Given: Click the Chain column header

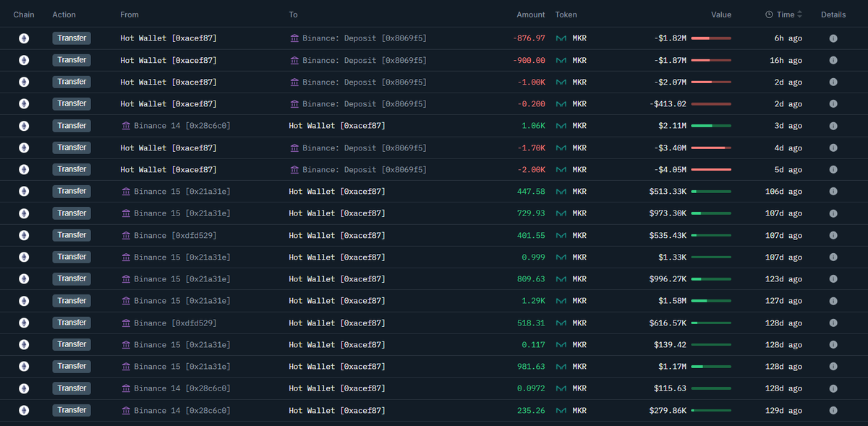Looking at the screenshot, I should 24,14.
